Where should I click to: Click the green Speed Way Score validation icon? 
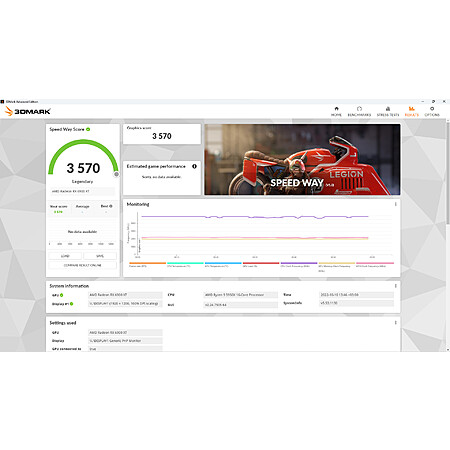click(x=88, y=129)
